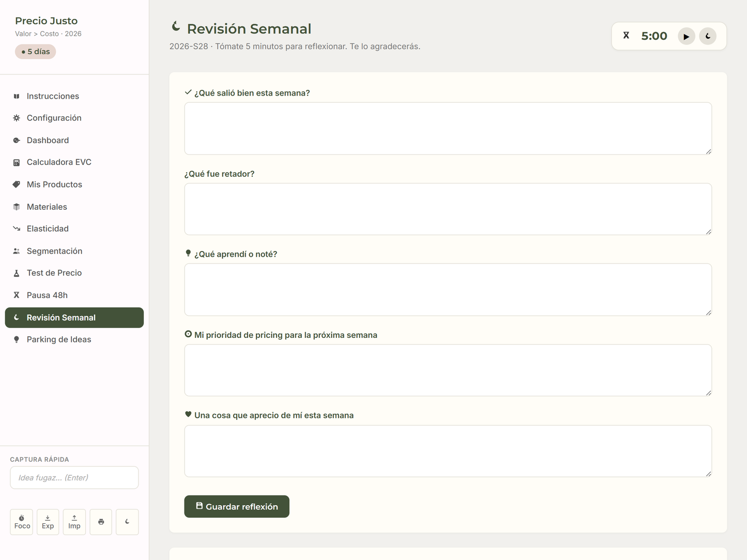Click the Imp import button

(74, 522)
